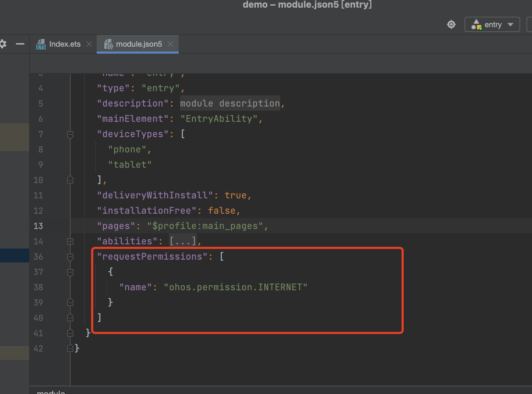Click the fold end marker on line 42
The width and height of the screenshot is (532, 394).
tap(70, 348)
